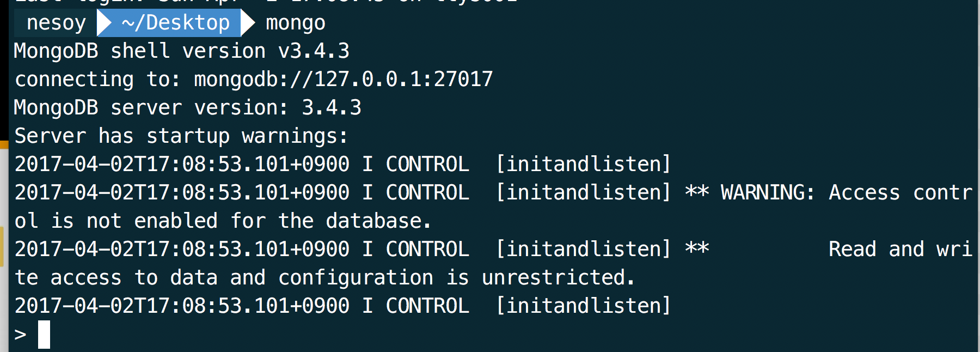Click the MongoDB server version: 3.4.3 line
The image size is (980, 352).
pyautogui.click(x=188, y=108)
